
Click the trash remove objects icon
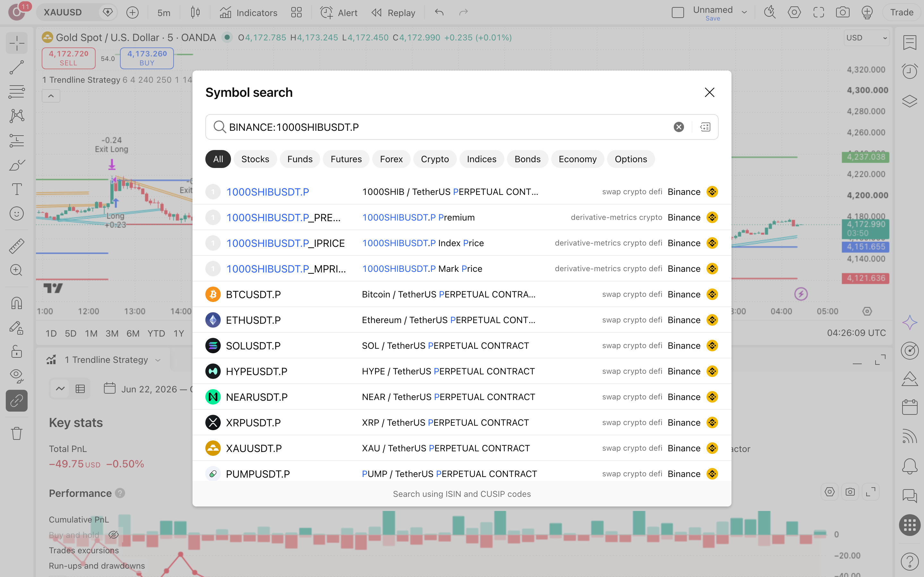tap(17, 433)
